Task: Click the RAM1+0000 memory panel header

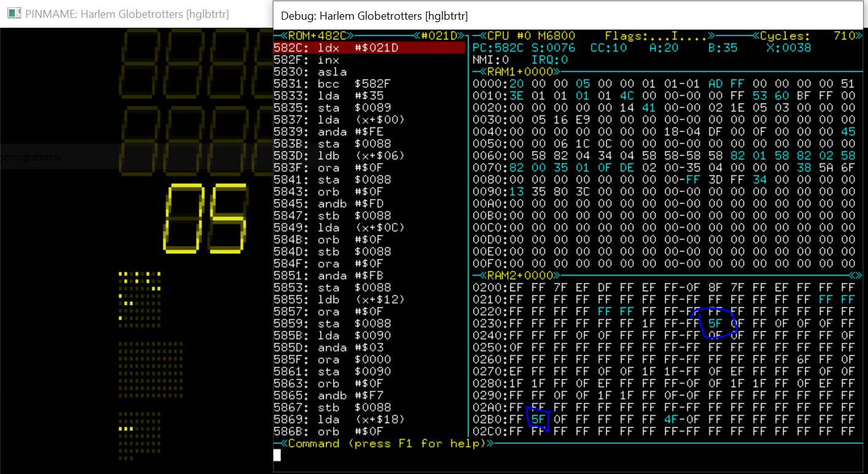Action: pos(522,72)
